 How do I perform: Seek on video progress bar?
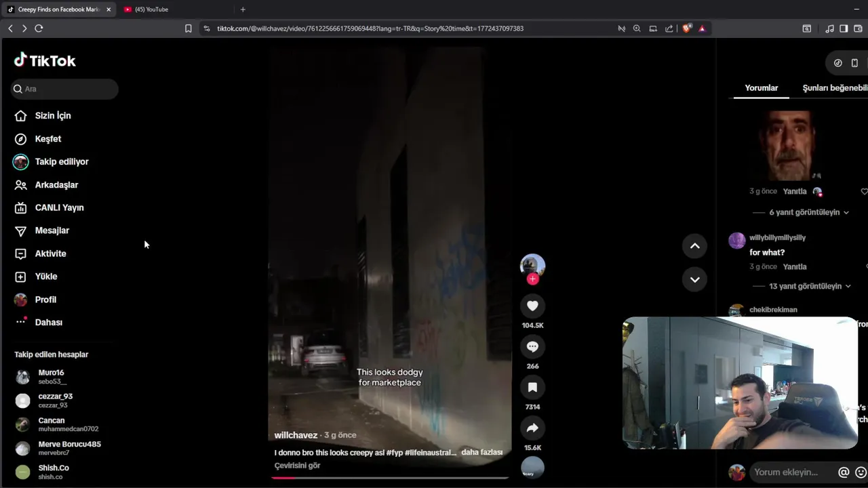(x=390, y=478)
